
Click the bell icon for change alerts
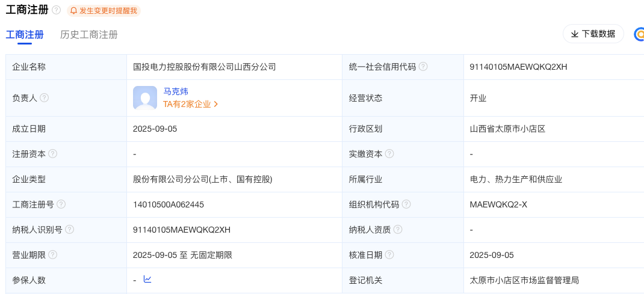74,11
